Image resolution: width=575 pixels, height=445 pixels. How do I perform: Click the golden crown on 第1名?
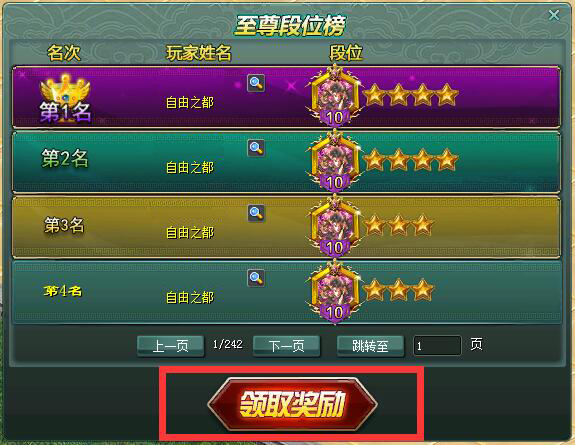[x=65, y=90]
